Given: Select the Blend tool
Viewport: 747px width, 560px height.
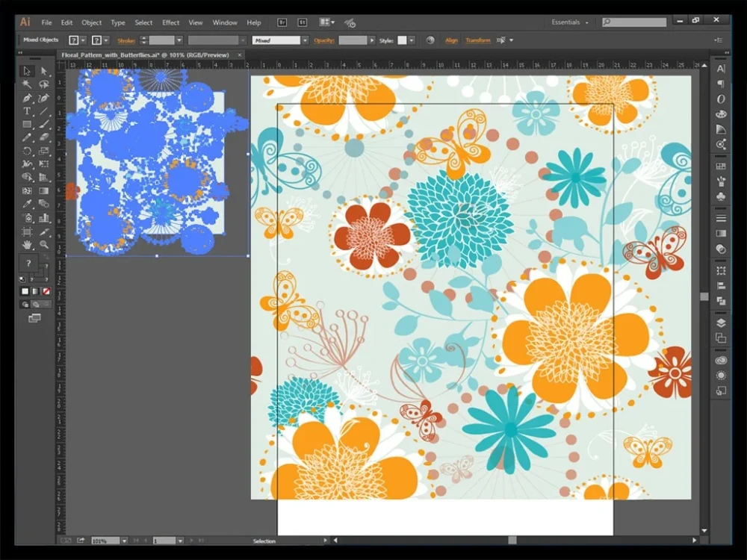Looking at the screenshot, I should [44, 205].
